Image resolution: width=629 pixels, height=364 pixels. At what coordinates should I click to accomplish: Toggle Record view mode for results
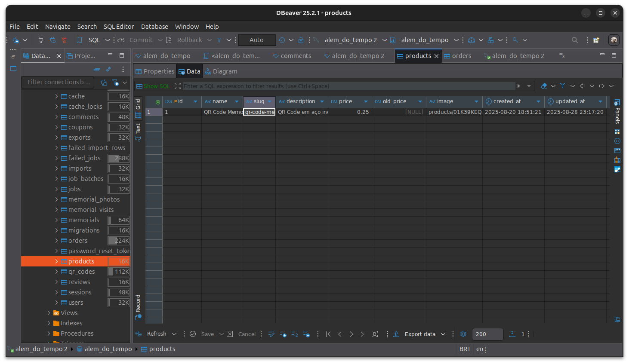138,303
